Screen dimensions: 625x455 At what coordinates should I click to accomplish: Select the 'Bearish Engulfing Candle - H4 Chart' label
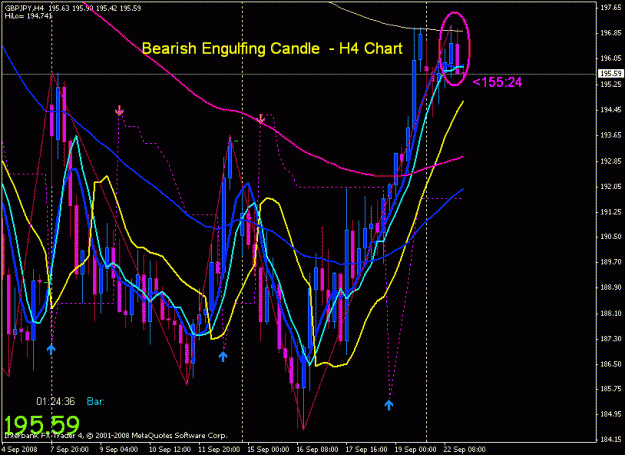tap(272, 49)
